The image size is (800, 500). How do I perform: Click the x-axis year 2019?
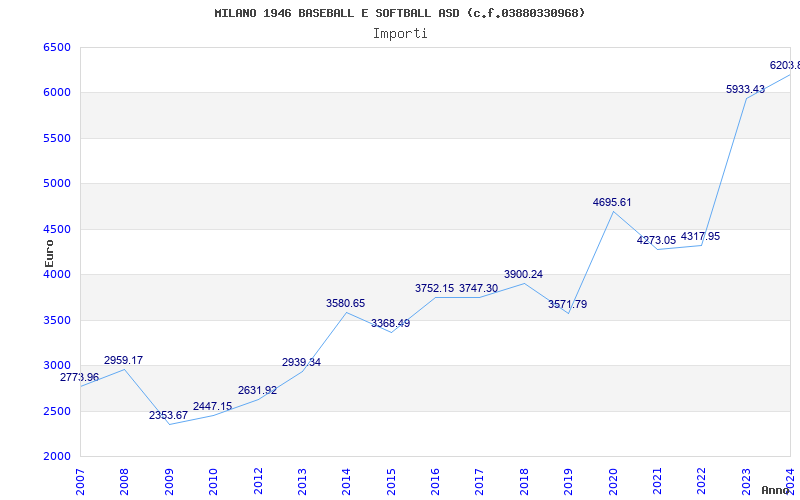(568, 481)
